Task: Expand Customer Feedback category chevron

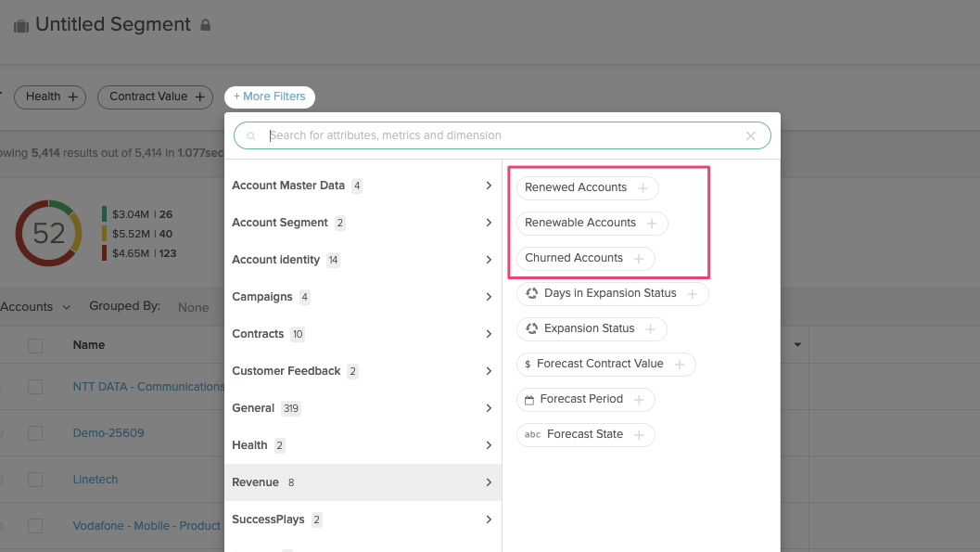Action: [x=489, y=371]
